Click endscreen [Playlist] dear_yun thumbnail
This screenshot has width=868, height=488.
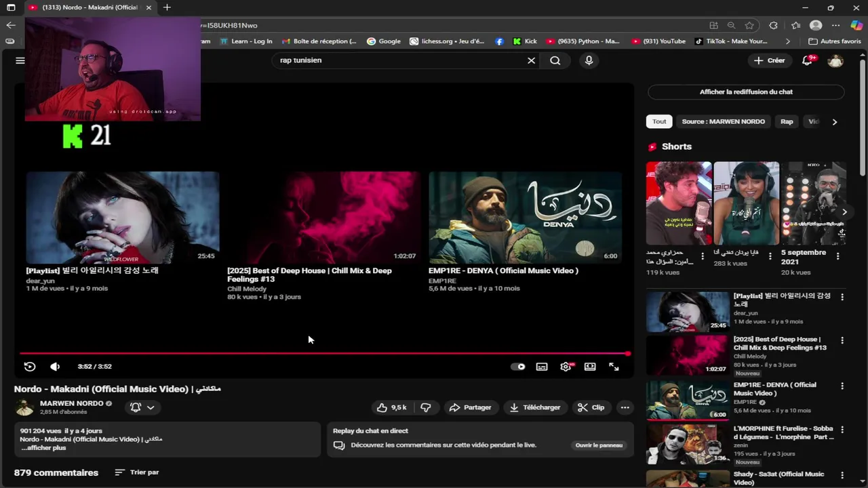pyautogui.click(x=123, y=218)
